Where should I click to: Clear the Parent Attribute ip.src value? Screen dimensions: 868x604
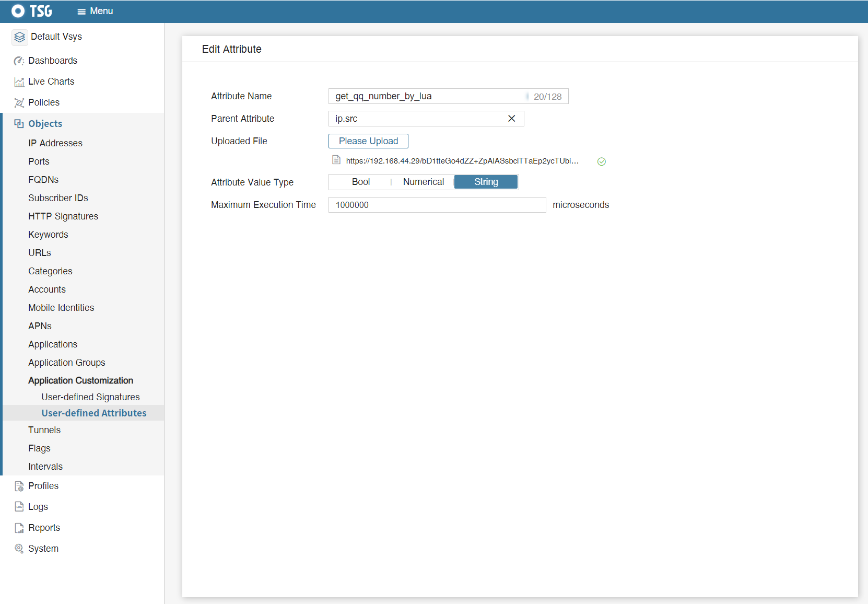click(x=512, y=119)
